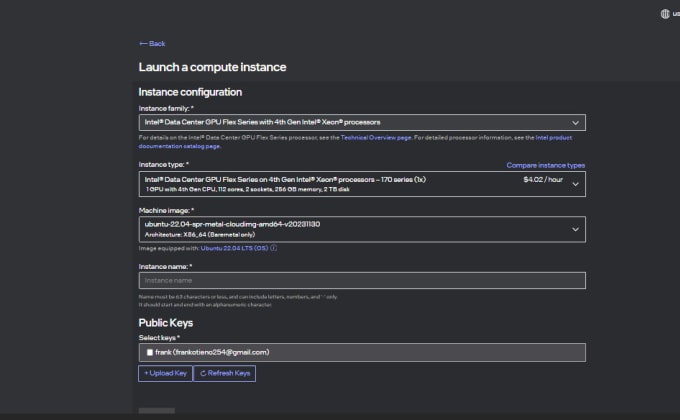Viewport: 680px width, 420px height.
Task: Click the globe language icon at top right
Action: (665, 14)
